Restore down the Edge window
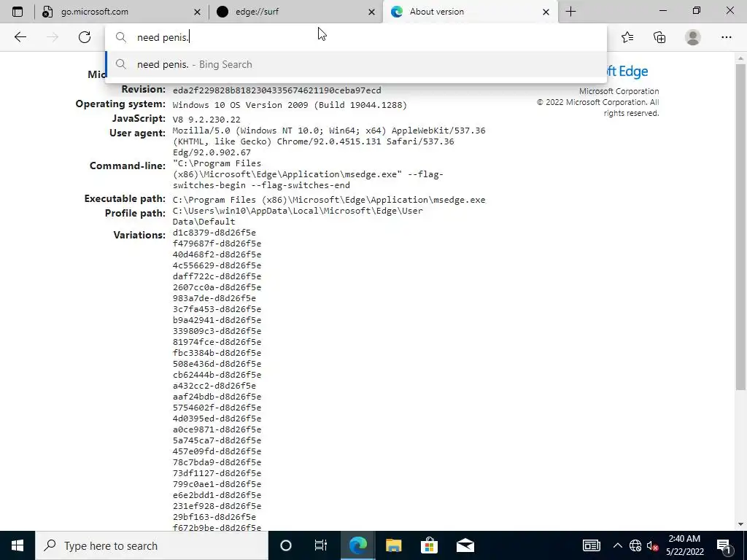The width and height of the screenshot is (747, 560). (697, 10)
